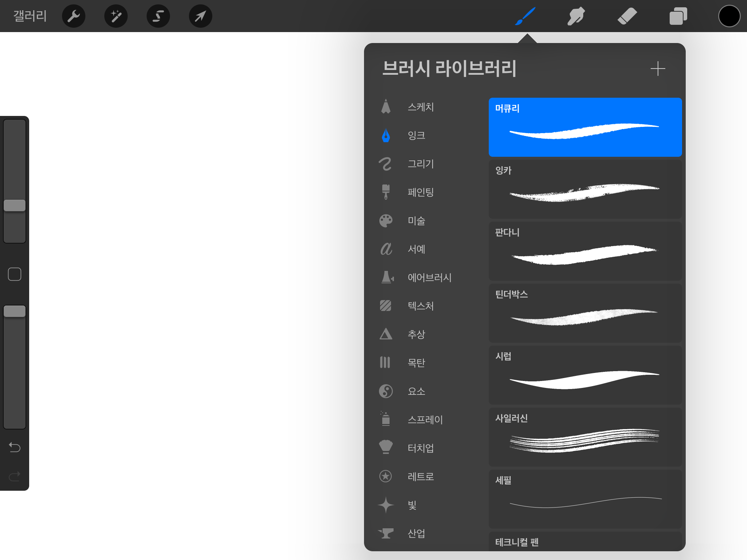Viewport: 747px width, 560px height.
Task: Click the brush size slider handle
Action: point(15,206)
